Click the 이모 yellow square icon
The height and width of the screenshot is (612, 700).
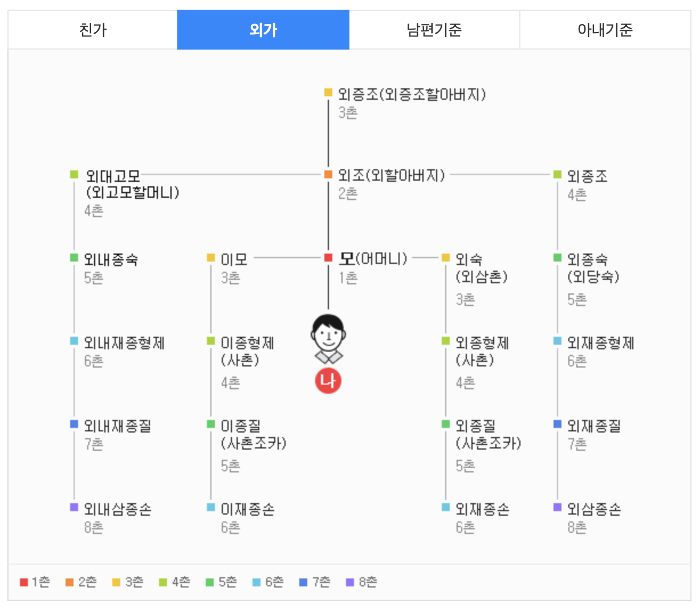(x=210, y=258)
